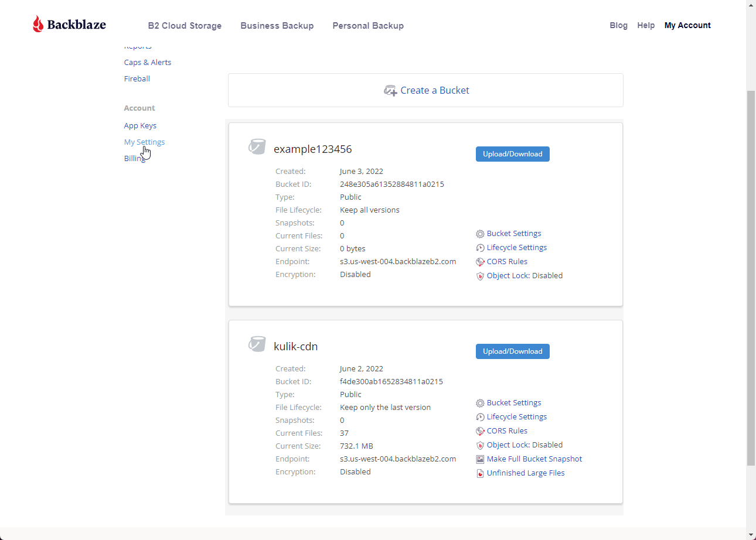Open CORS Rules link for example123456

[x=507, y=261]
